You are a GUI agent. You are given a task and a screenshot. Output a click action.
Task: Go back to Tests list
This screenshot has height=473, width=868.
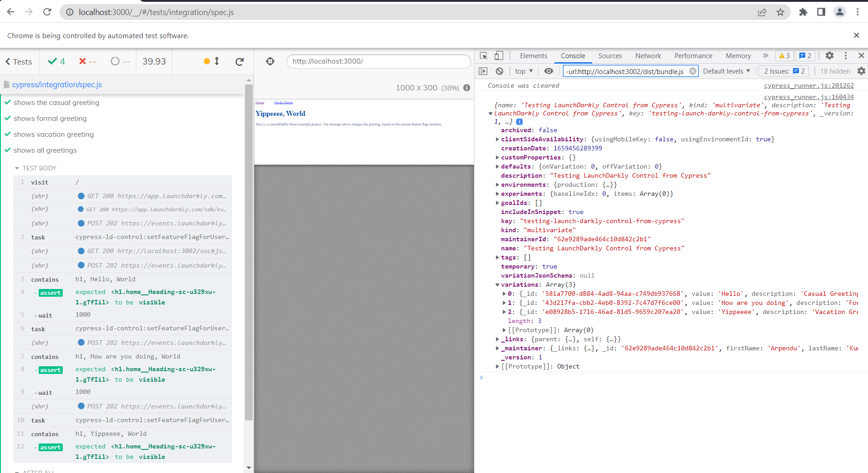pyautogui.click(x=19, y=62)
